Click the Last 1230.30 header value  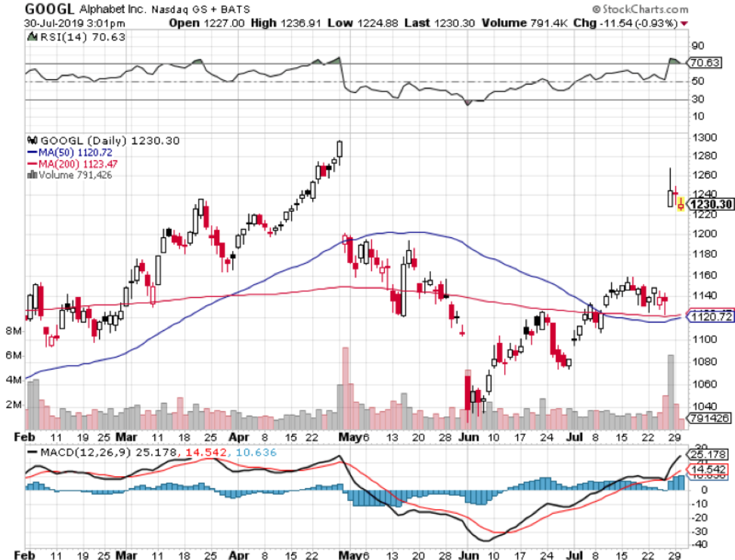[439, 23]
